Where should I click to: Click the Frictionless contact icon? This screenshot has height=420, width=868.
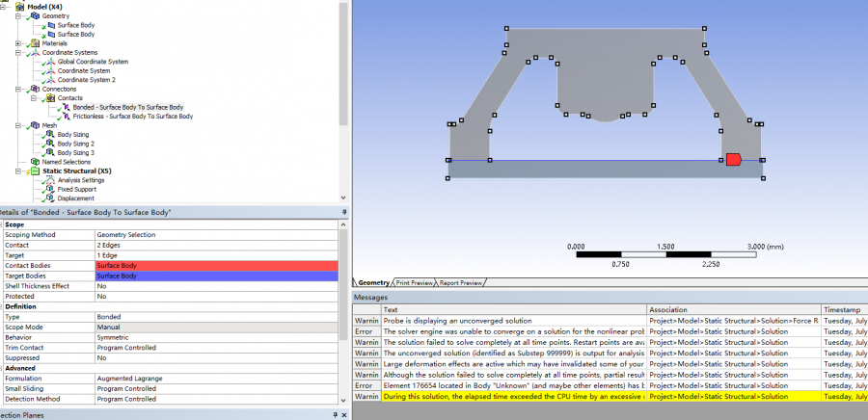click(x=67, y=116)
